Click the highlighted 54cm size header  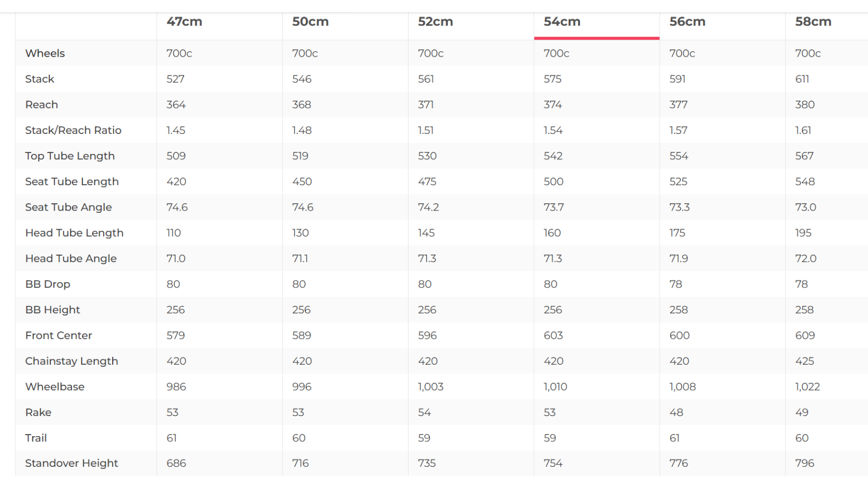coord(562,22)
